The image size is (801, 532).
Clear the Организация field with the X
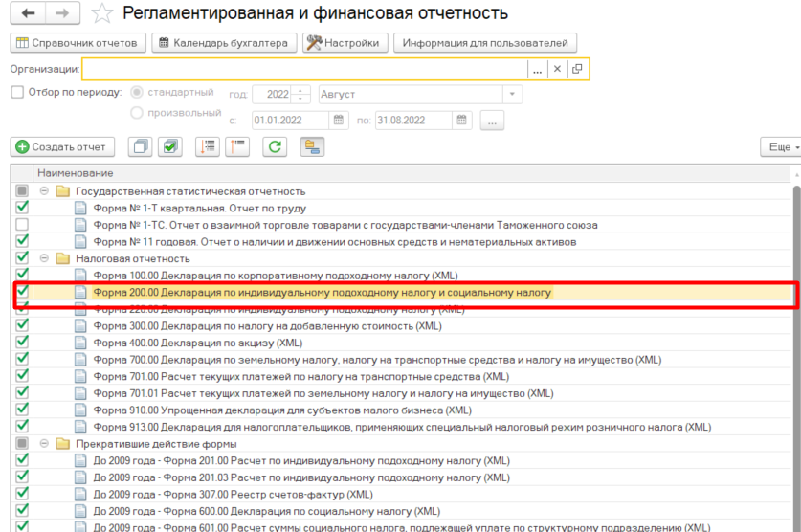click(x=556, y=69)
